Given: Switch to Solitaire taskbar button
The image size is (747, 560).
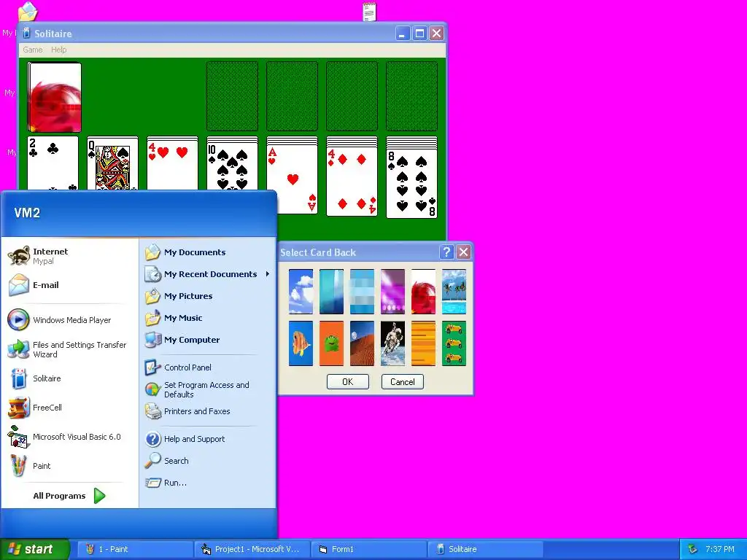Looking at the screenshot, I should click(486, 549).
